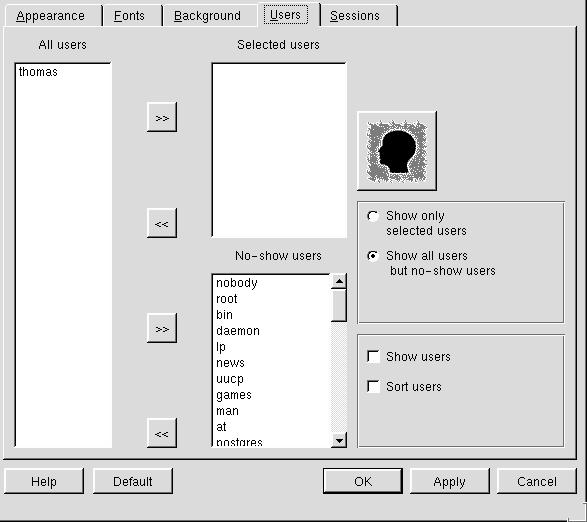
Task: Select 'nobody' in No-show users list
Action: click(x=271, y=283)
